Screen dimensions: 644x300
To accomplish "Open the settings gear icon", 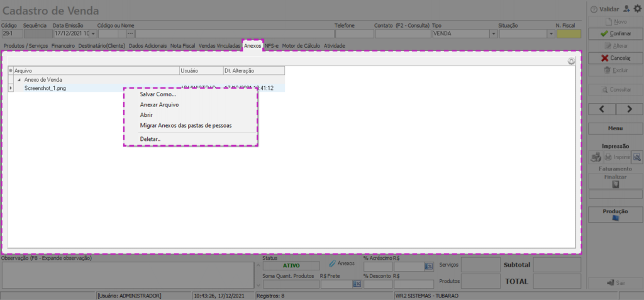I will click(x=636, y=9).
